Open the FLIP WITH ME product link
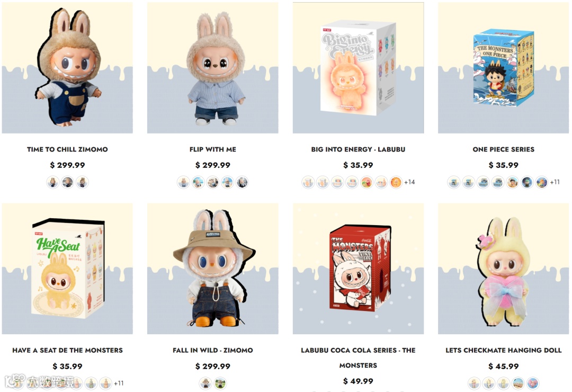572x392 pixels. [213, 149]
